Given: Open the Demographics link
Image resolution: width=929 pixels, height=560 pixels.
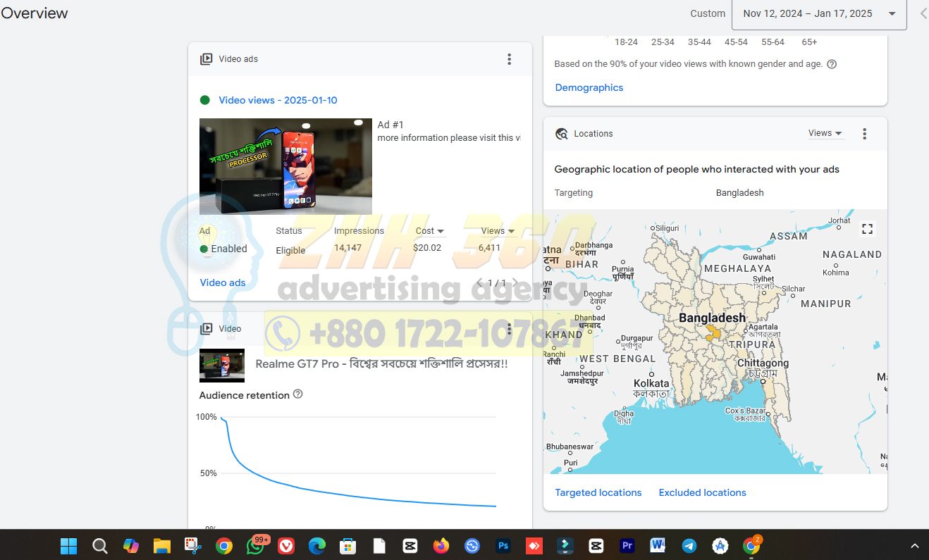Looking at the screenshot, I should click(589, 87).
